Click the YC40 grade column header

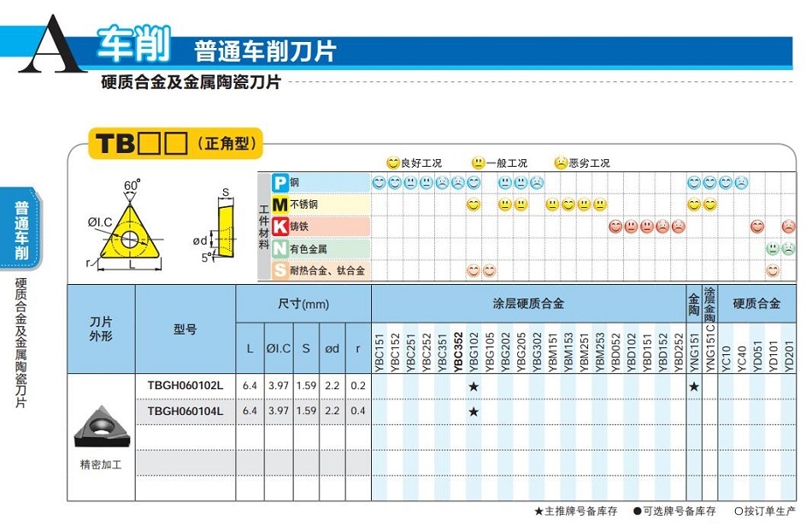[x=741, y=359]
